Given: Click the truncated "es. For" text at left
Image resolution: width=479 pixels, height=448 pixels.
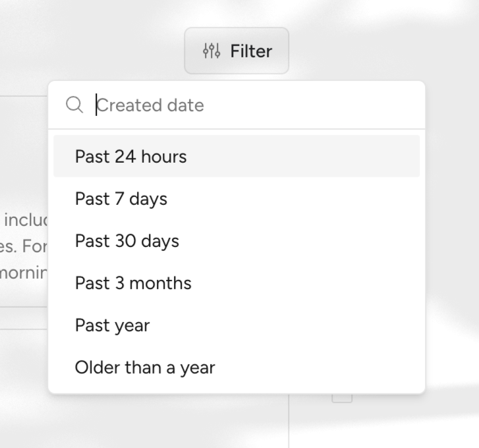Looking at the screenshot, I should [24, 246].
